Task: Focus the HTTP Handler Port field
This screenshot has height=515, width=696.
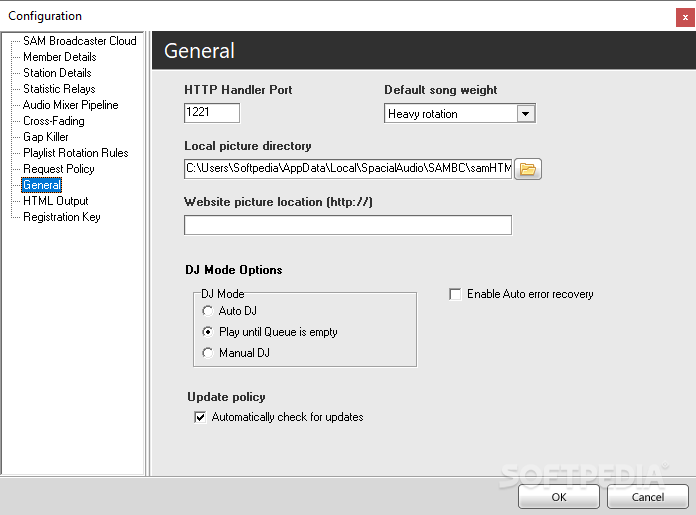Action: click(x=212, y=113)
